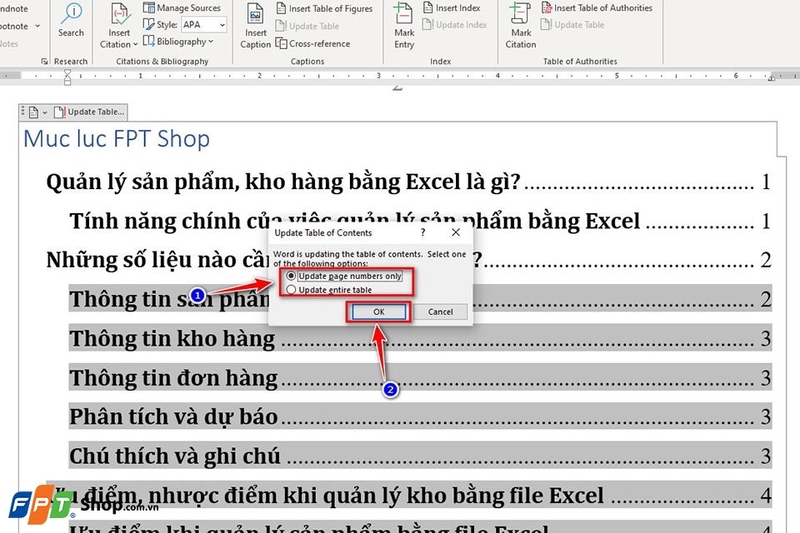This screenshot has width=800, height=533.
Task: Open the Search research tool
Action: (x=70, y=20)
